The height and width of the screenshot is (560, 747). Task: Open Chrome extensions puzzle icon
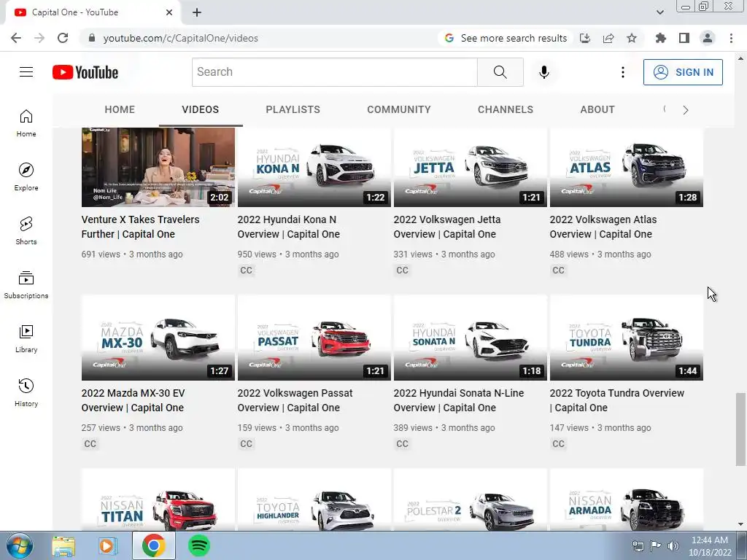661,38
